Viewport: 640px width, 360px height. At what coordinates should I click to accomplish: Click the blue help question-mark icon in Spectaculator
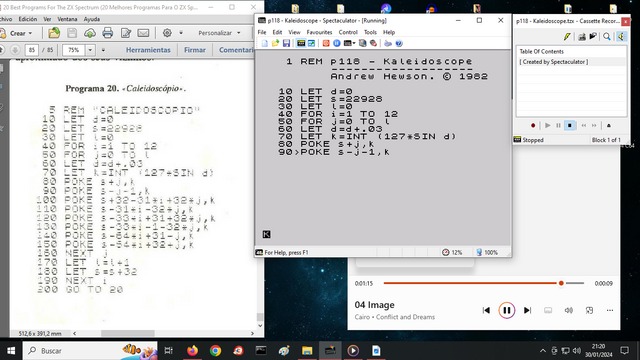tap(399, 43)
